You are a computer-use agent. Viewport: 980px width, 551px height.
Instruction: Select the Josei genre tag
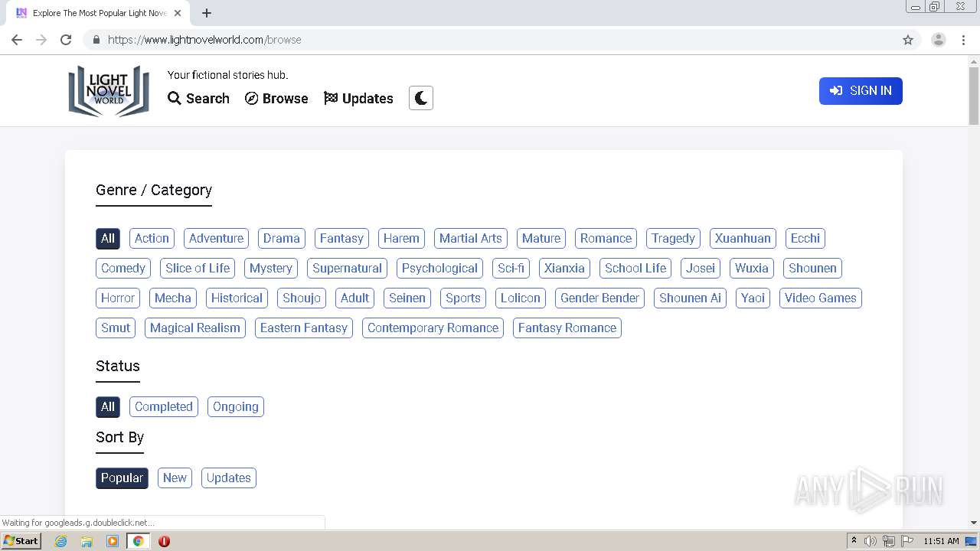click(x=701, y=268)
